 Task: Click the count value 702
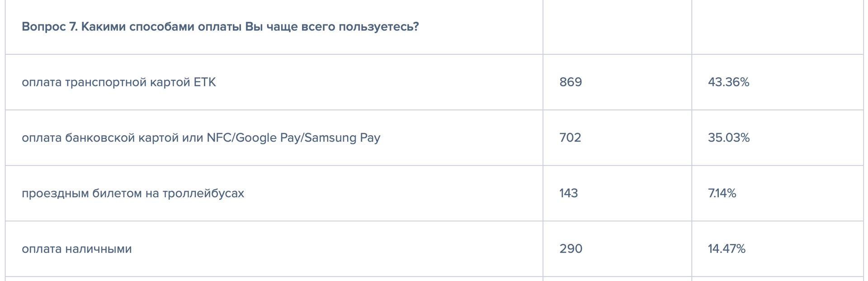[x=570, y=138]
